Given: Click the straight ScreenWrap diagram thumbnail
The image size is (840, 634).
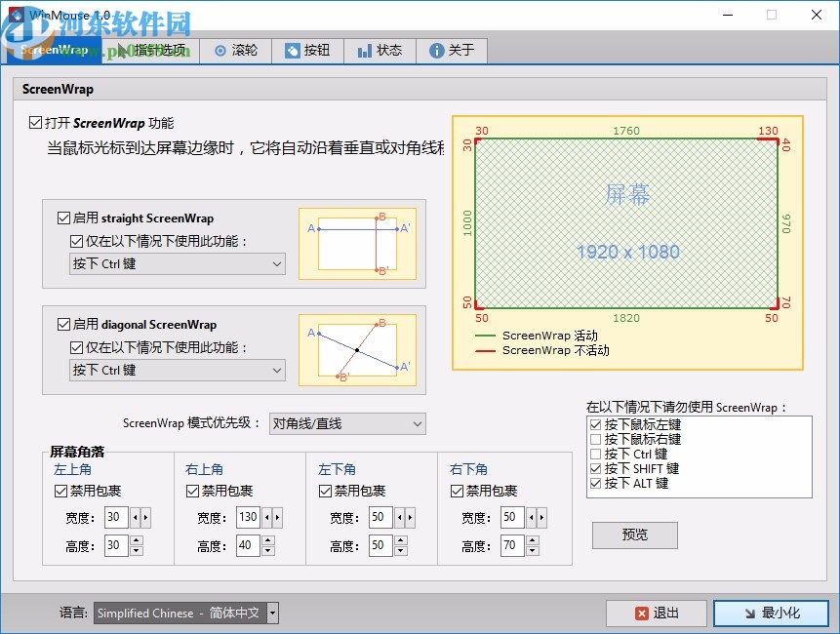Looking at the screenshot, I should [357, 244].
